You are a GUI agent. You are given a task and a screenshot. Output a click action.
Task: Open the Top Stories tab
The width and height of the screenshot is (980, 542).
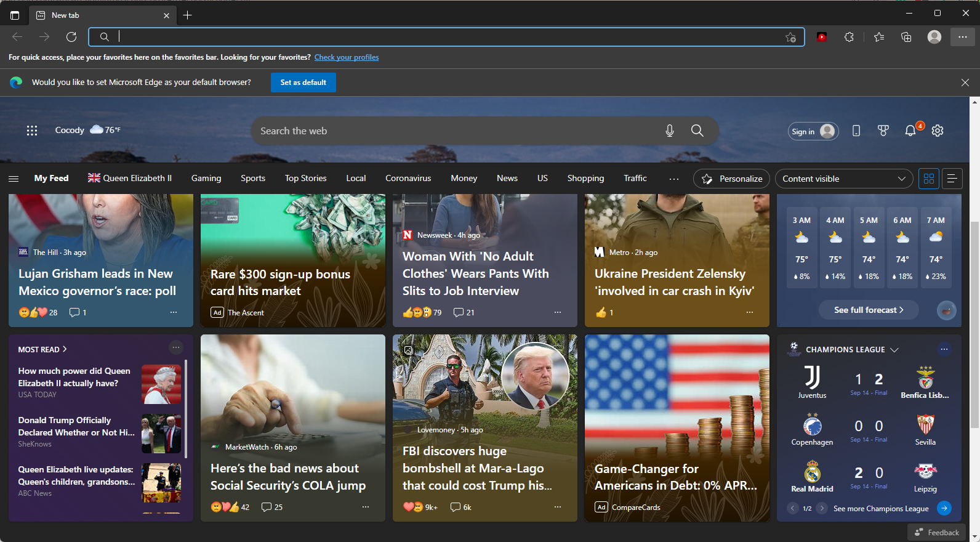[305, 178]
